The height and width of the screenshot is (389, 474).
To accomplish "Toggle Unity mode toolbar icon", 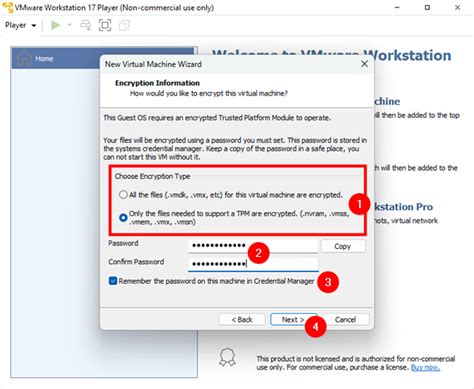I will pos(124,25).
